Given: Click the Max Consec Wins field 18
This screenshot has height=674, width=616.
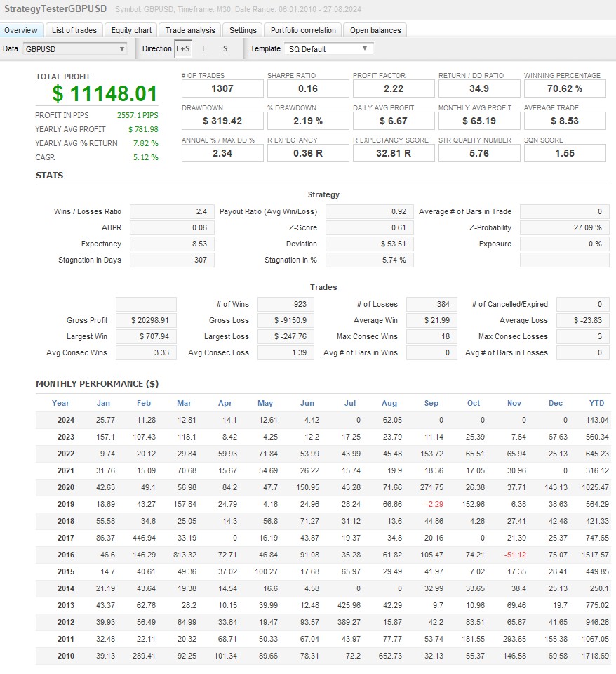Looking at the screenshot, I should point(431,336).
